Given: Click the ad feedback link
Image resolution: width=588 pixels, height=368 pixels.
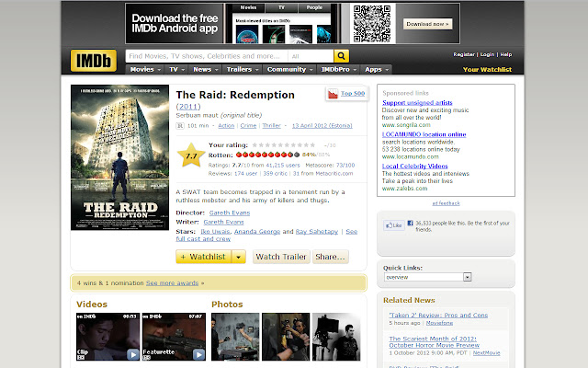Looking at the screenshot, I should [446, 203].
